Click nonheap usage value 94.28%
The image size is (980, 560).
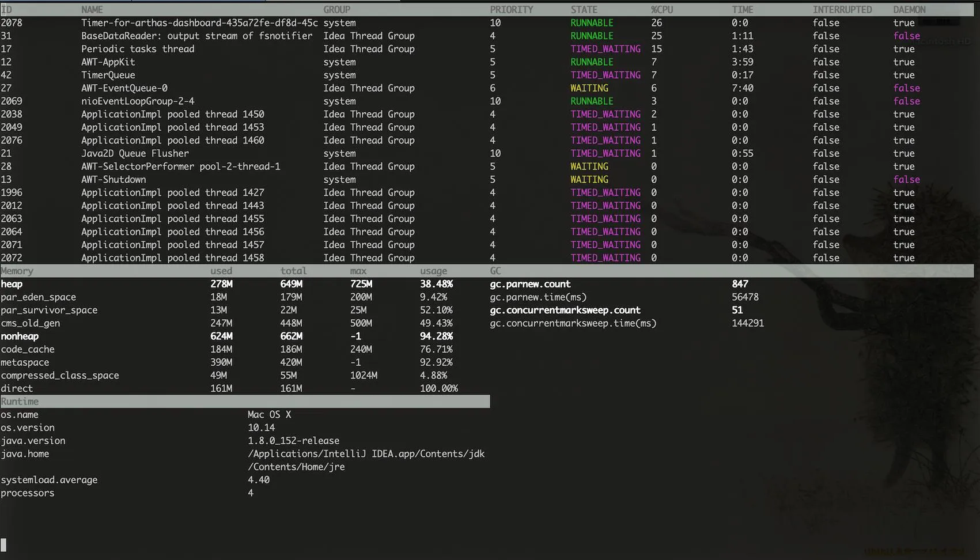point(437,336)
